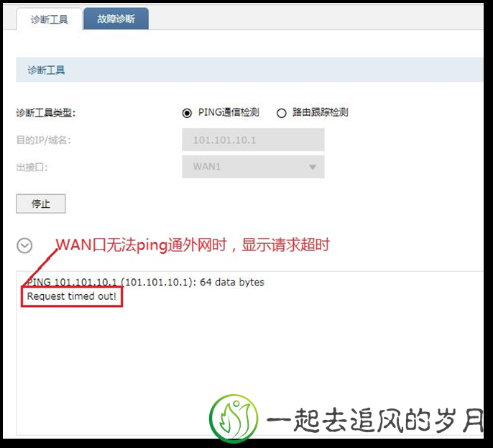Open the 故障诊断 tab

click(116, 19)
